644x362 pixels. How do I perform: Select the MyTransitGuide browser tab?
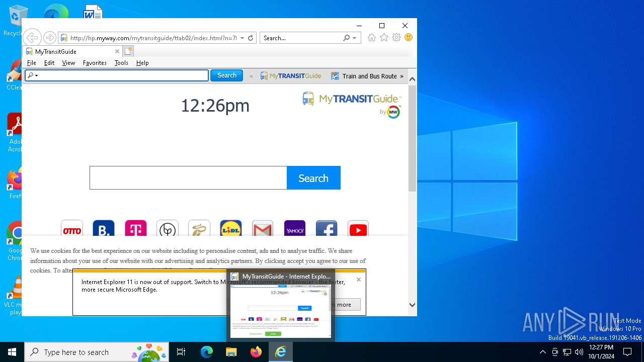pos(73,51)
